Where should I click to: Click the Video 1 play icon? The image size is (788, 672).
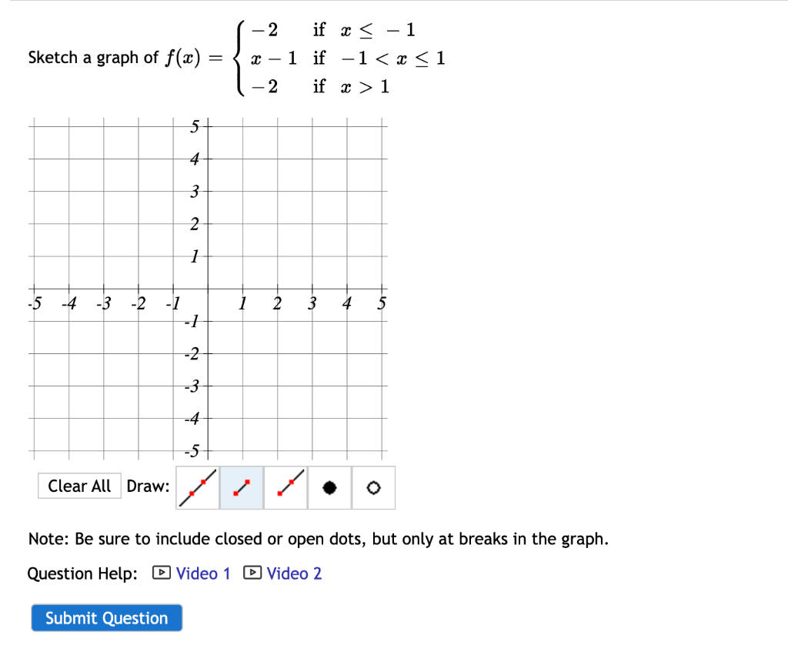[161, 573]
